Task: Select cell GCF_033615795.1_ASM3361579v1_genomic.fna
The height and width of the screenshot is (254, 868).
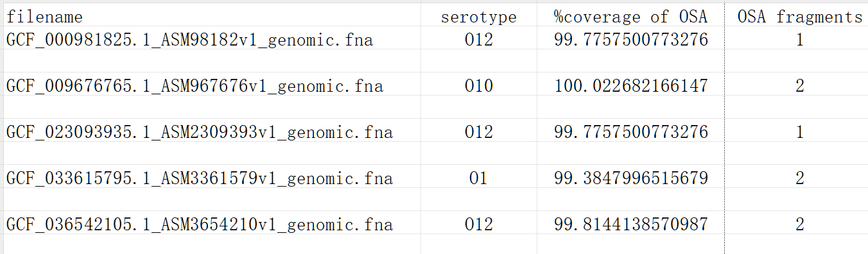Action: tap(199, 178)
